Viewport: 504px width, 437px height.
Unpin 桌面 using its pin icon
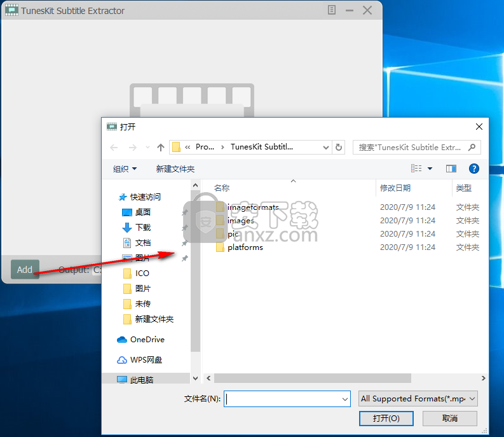pos(184,212)
